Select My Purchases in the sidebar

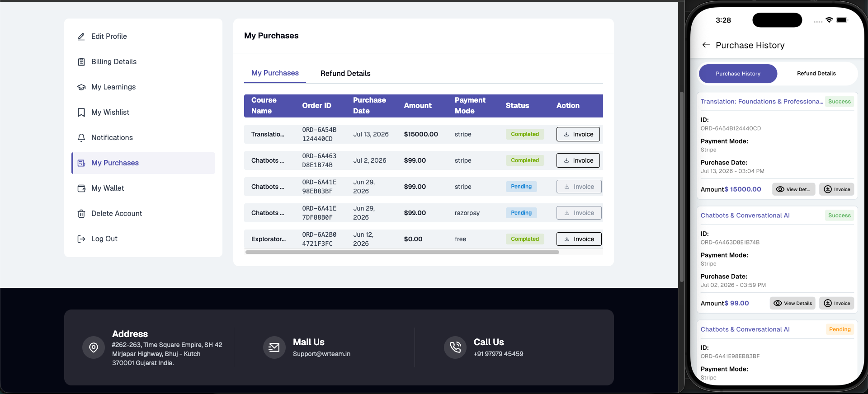click(x=143, y=163)
